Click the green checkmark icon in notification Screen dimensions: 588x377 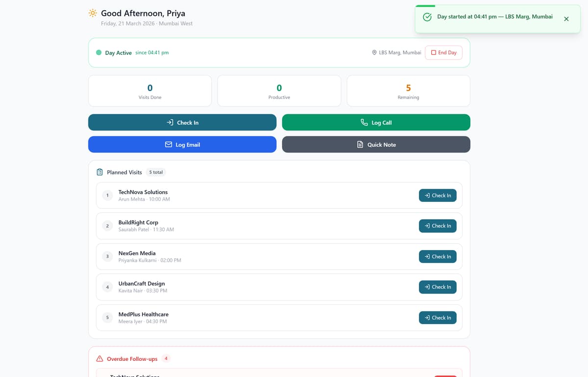(x=427, y=17)
